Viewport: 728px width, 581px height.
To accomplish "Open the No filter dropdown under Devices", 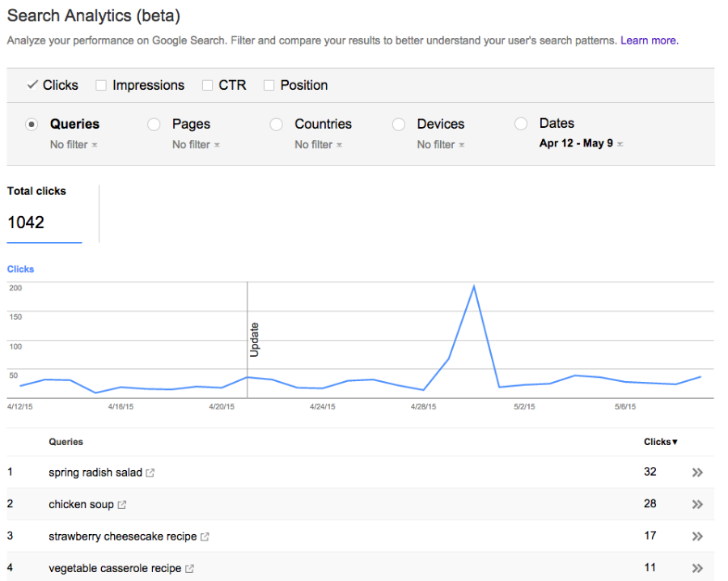I will tap(441, 145).
